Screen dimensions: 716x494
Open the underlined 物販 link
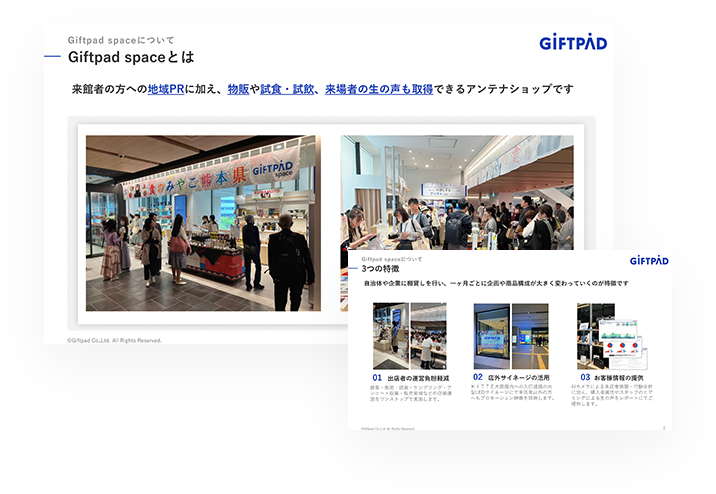click(x=238, y=90)
